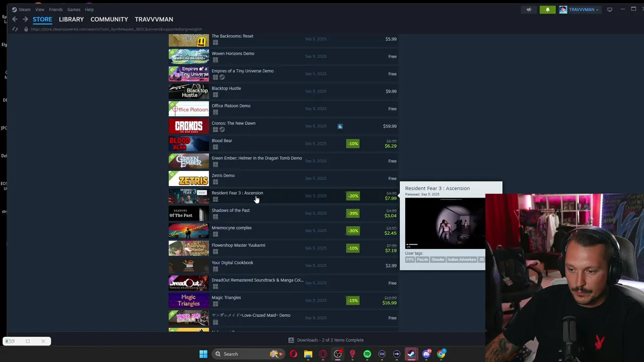Click the Zetris Demo thumbnail
644x362 pixels.
tap(189, 178)
